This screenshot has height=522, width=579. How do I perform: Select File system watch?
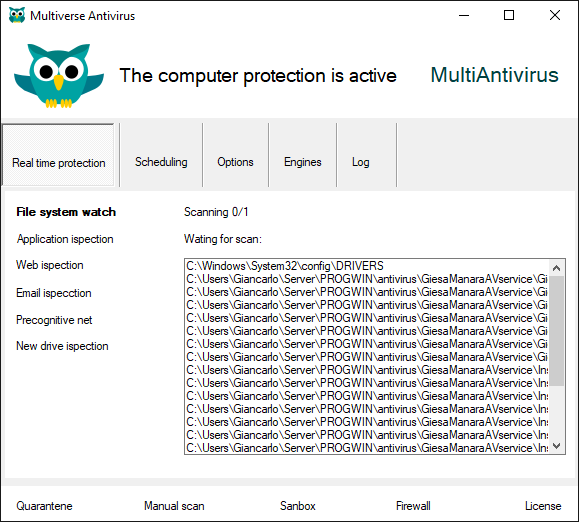66,212
